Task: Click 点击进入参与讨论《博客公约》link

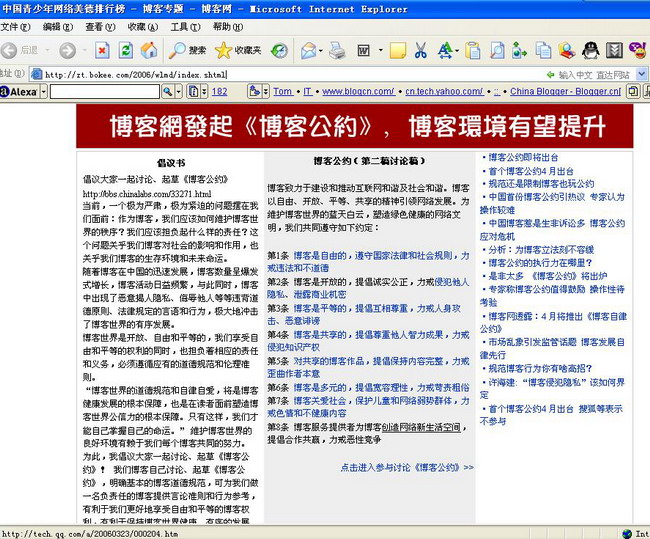Action: coord(406,466)
